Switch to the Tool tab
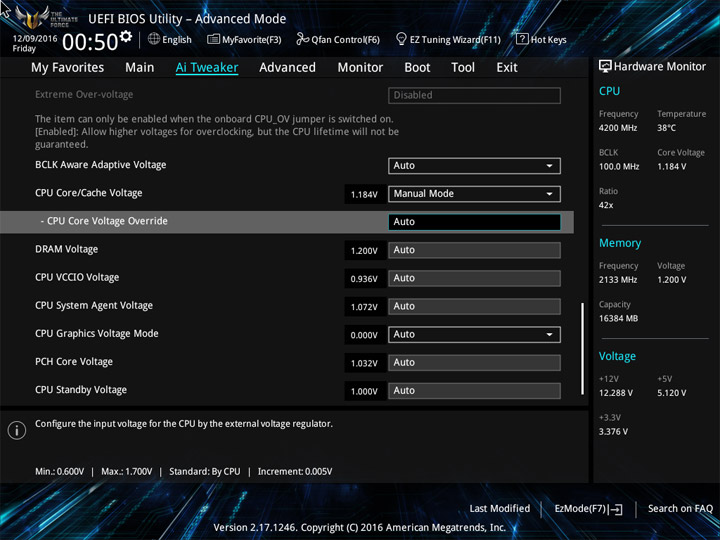720x540 pixels. 463,68
